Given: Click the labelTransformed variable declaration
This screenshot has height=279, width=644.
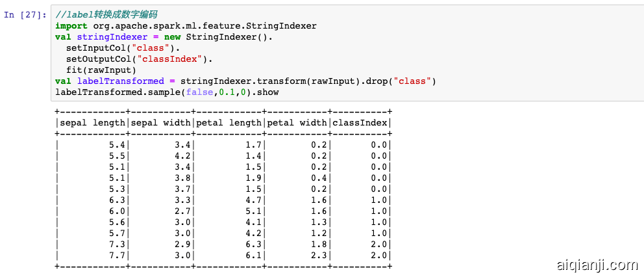Looking at the screenshot, I should click(x=120, y=81).
